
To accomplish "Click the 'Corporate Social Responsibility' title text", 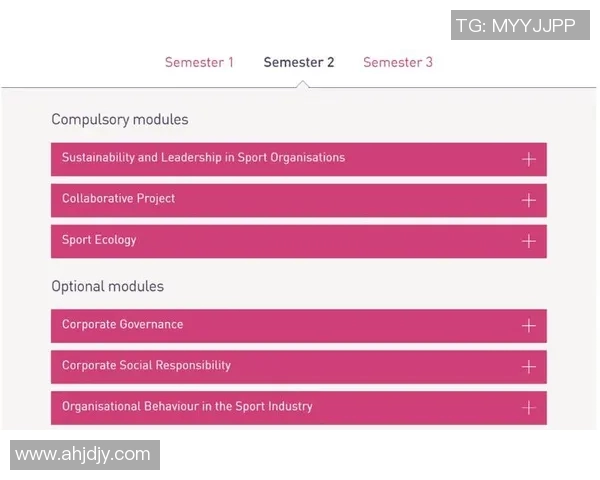I will (146, 366).
